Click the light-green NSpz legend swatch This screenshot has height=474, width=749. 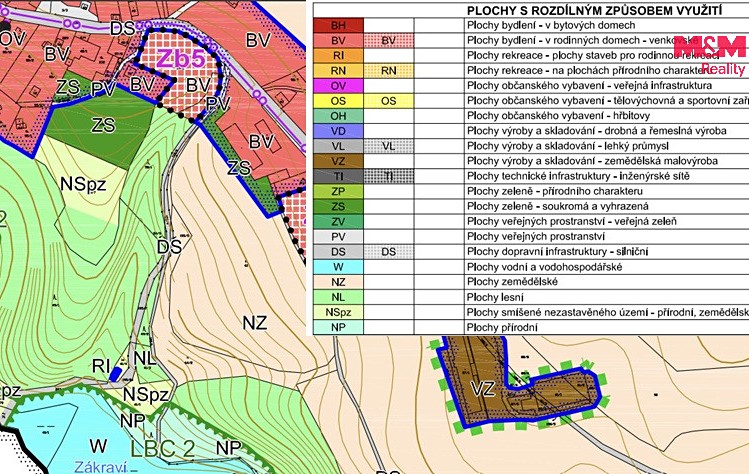(x=338, y=312)
